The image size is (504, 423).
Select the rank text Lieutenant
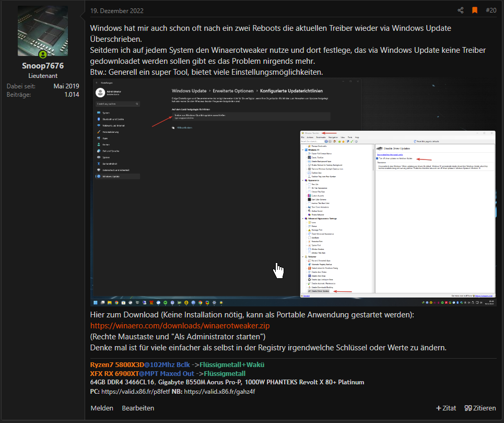click(x=43, y=76)
